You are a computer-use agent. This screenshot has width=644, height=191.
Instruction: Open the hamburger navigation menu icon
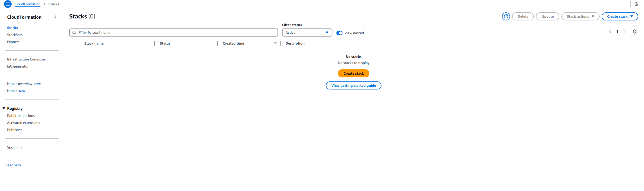coord(8,4)
